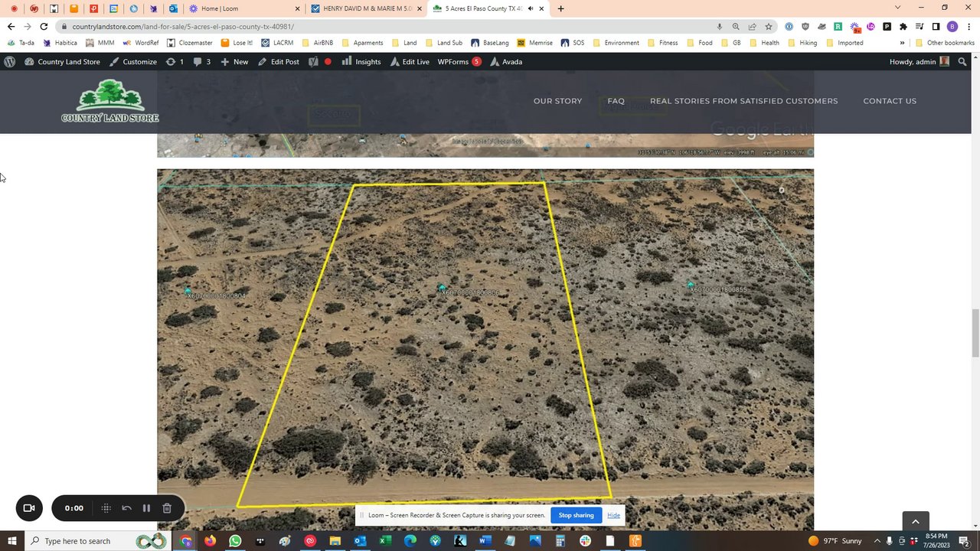Click the Country Land Store logo
Viewport: 980px width, 551px height.
[110, 101]
